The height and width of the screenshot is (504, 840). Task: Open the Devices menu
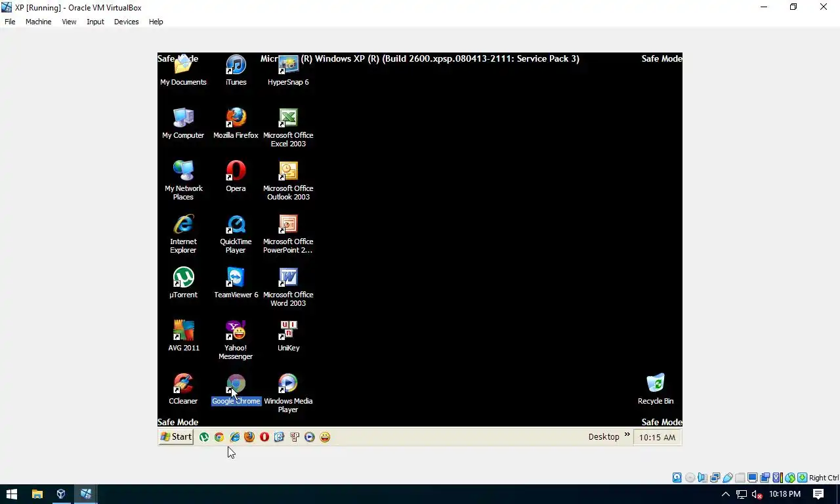126,22
